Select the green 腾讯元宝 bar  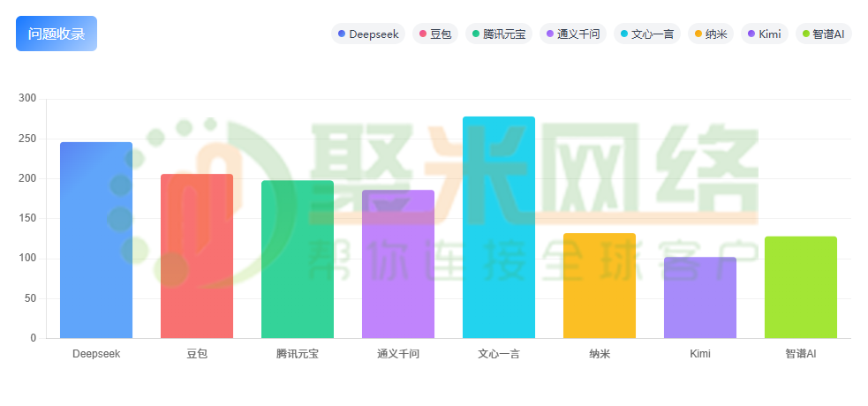[298, 259]
